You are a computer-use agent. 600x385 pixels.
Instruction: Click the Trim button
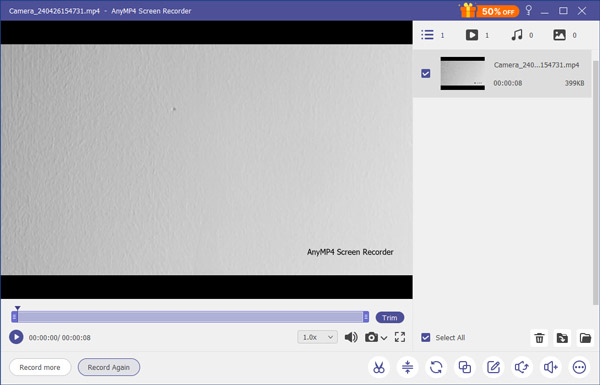[390, 318]
